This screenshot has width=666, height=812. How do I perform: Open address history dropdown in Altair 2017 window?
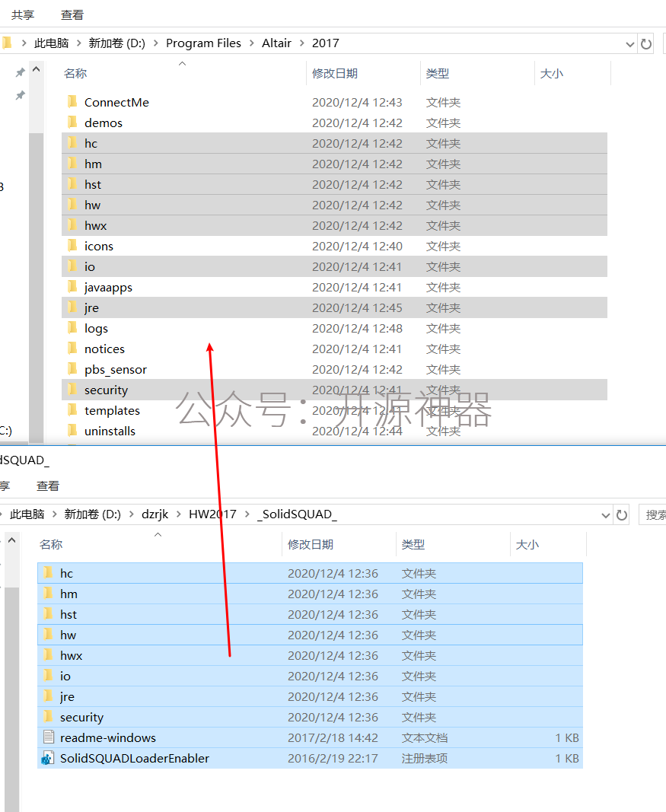click(x=629, y=44)
